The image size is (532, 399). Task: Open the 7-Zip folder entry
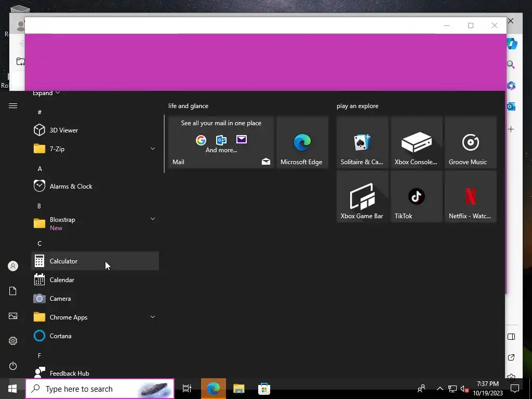pyautogui.click(x=95, y=149)
